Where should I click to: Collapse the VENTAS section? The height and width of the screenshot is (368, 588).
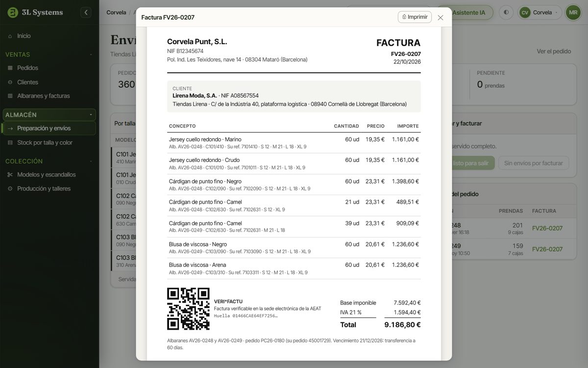[x=91, y=54]
